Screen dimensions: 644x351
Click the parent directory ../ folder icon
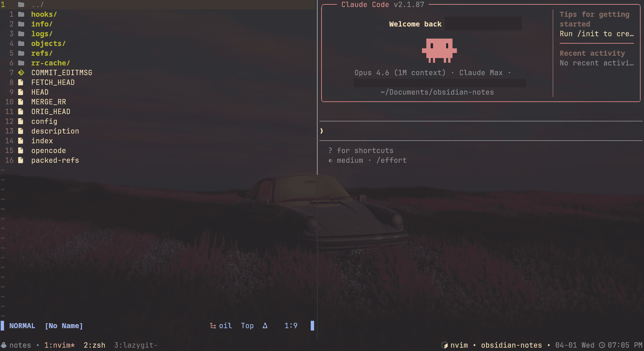21,5
